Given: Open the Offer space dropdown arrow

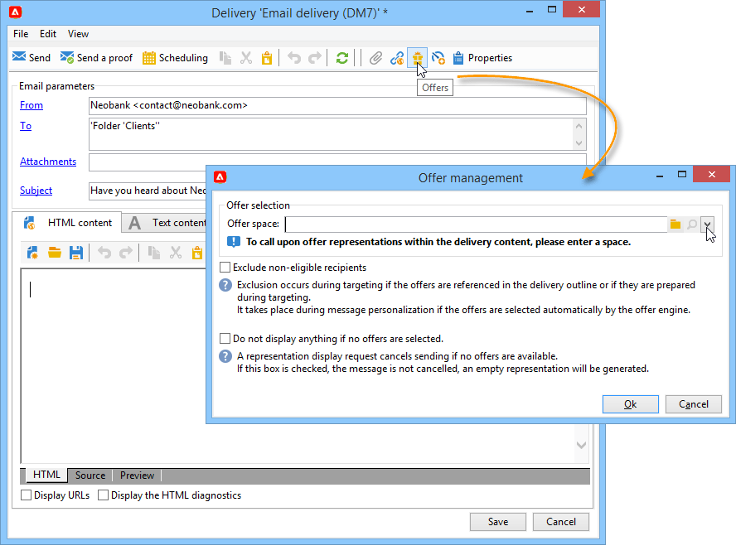Looking at the screenshot, I should pyautogui.click(x=709, y=224).
